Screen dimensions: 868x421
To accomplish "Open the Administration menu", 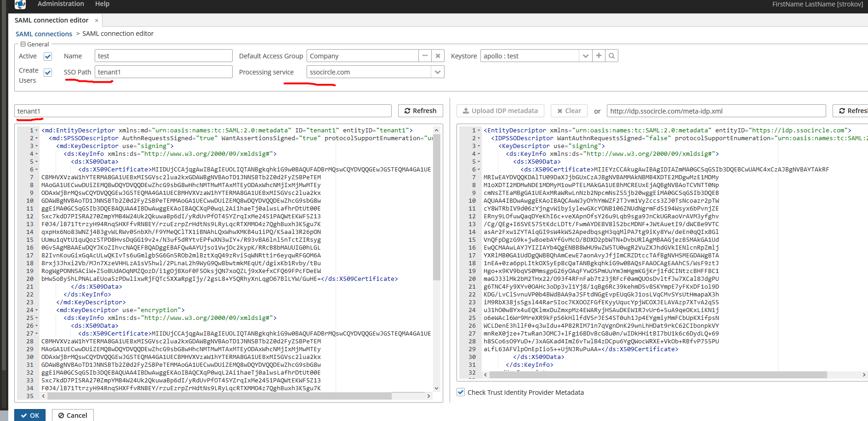I will pyautogui.click(x=61, y=4).
